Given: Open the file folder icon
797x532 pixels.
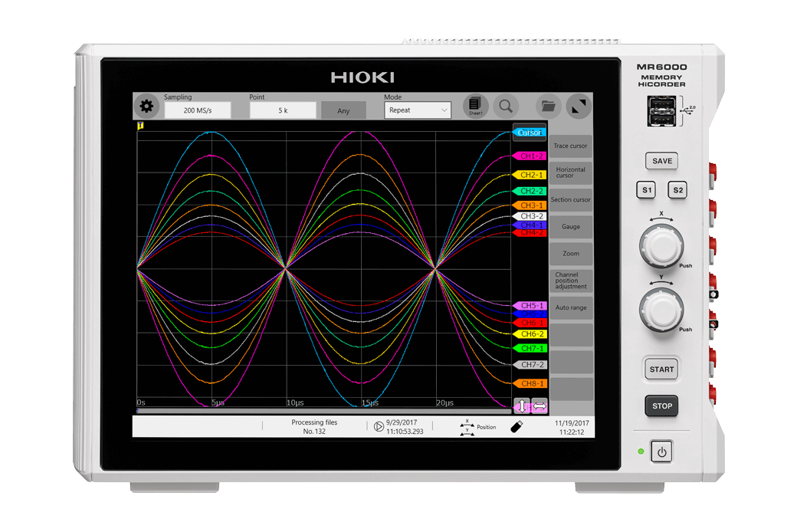Looking at the screenshot, I should tap(549, 106).
